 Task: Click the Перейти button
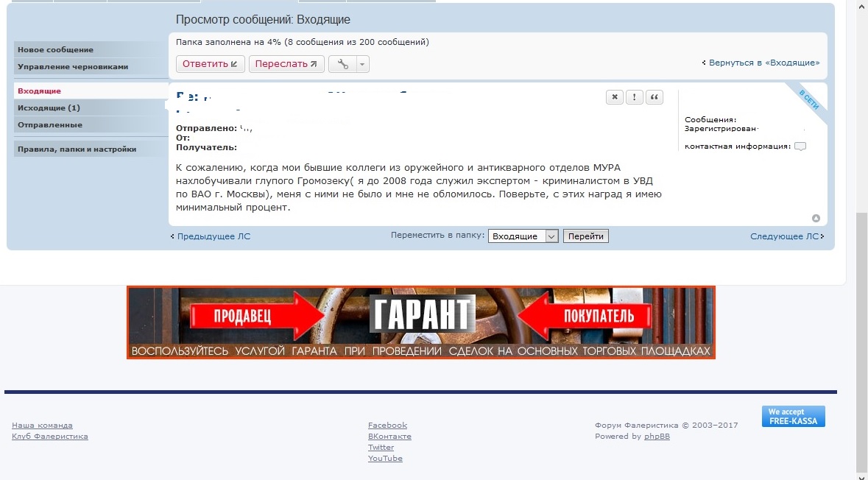click(x=585, y=236)
